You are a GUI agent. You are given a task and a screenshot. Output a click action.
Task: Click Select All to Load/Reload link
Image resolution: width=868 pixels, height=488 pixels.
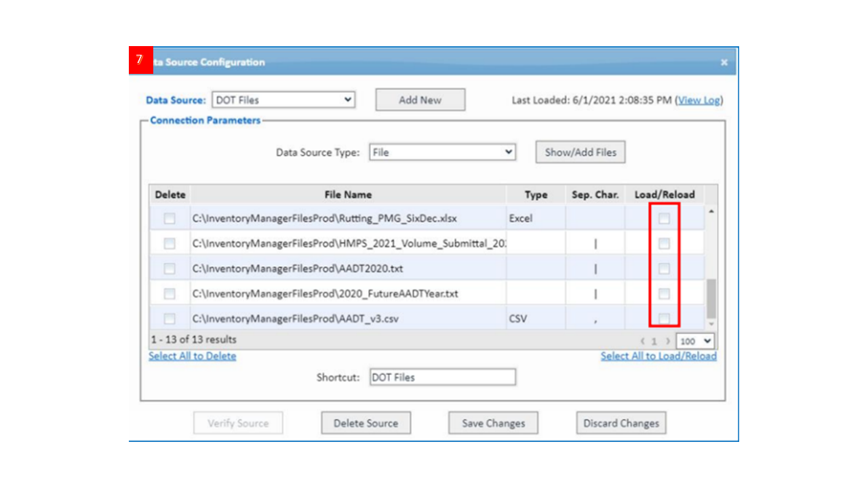coord(658,356)
